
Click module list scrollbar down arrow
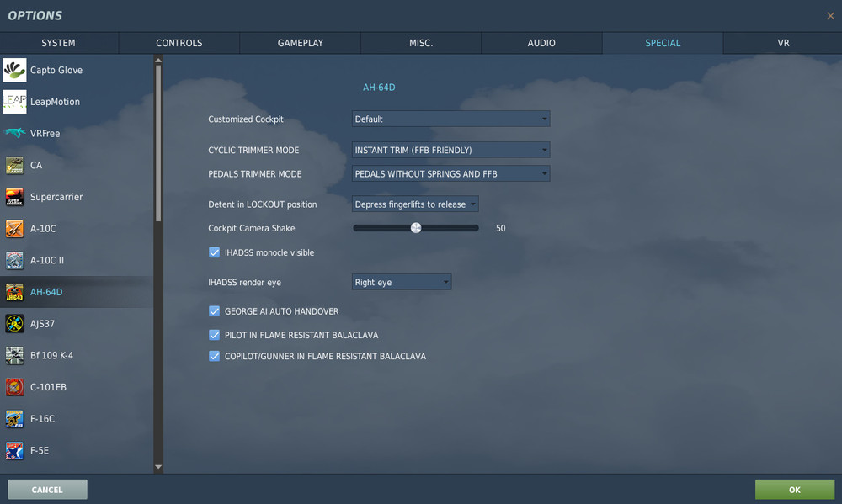click(158, 467)
